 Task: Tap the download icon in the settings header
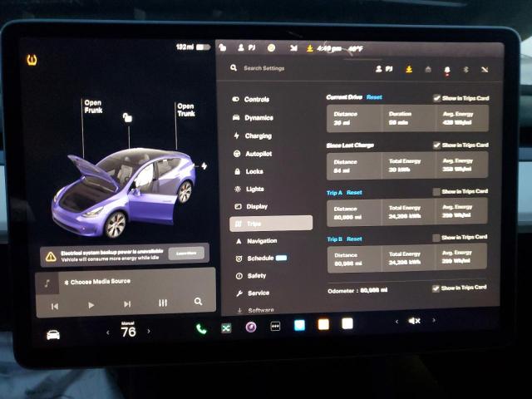pos(409,69)
